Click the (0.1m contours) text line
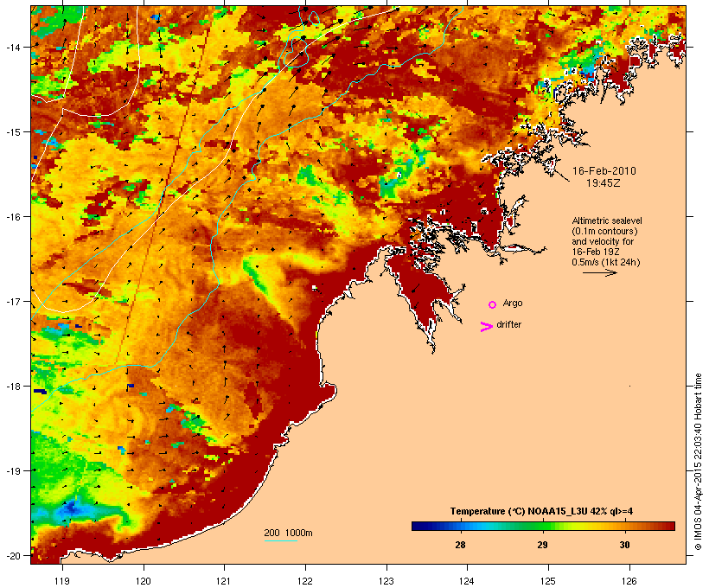Image resolution: width=709 pixels, height=588 pixels. 605,231
